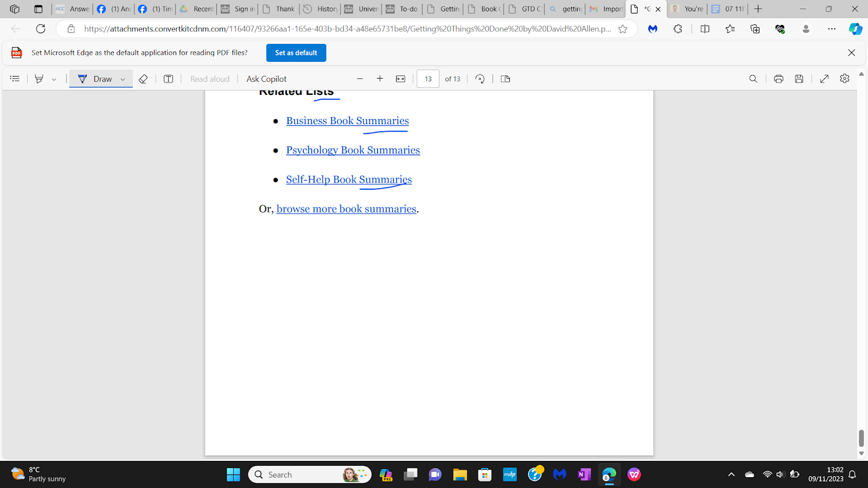Zoom out the PDF with minus
Screen dimensions: 868x488
360,79
